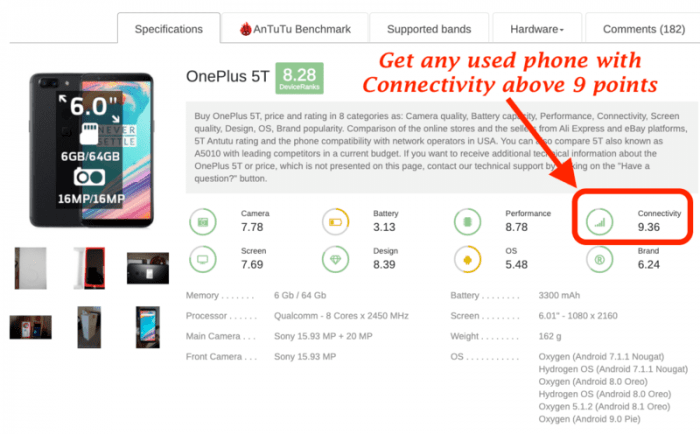Screen dimensions: 700x434
Task: Click the Camera rating circle icon
Action: point(203,221)
